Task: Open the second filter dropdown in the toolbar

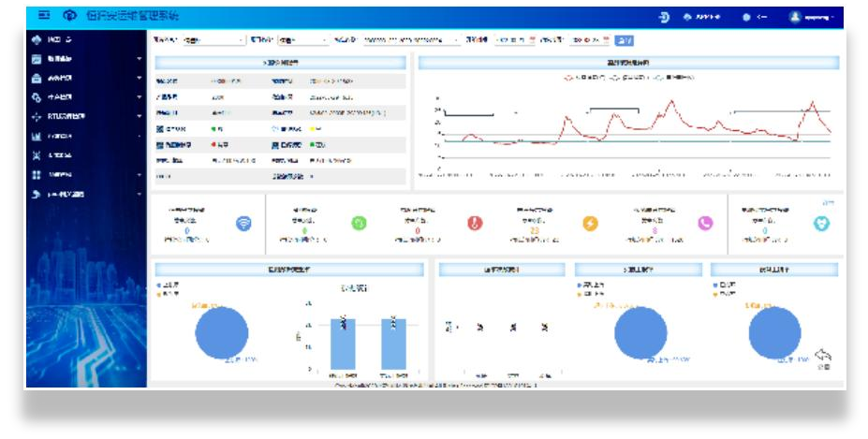Action: coord(302,40)
